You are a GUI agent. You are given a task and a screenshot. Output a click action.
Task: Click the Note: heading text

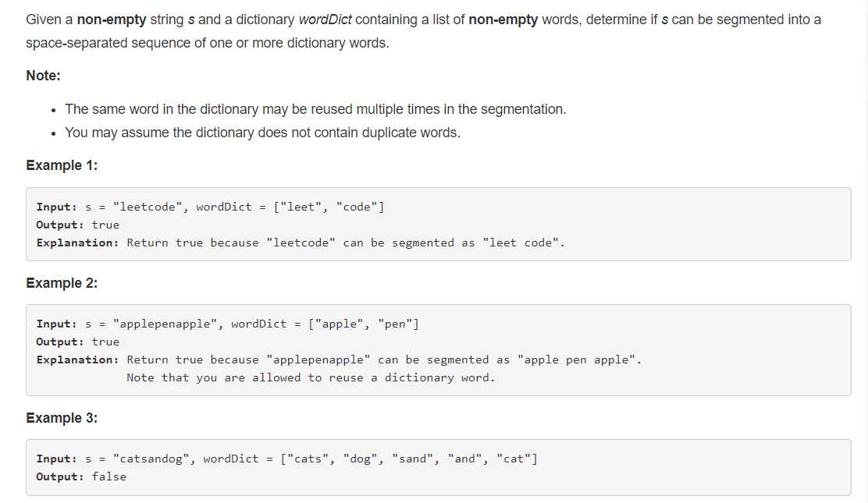coord(43,76)
